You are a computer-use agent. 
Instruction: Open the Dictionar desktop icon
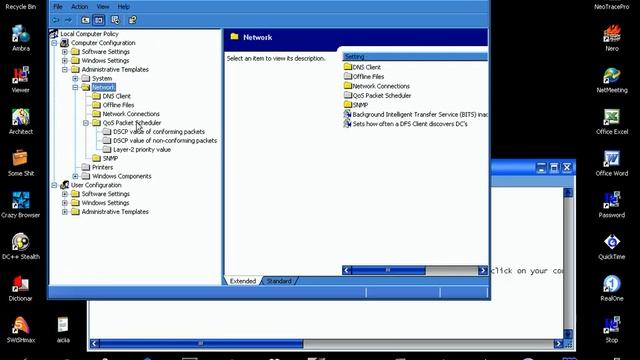click(20, 288)
